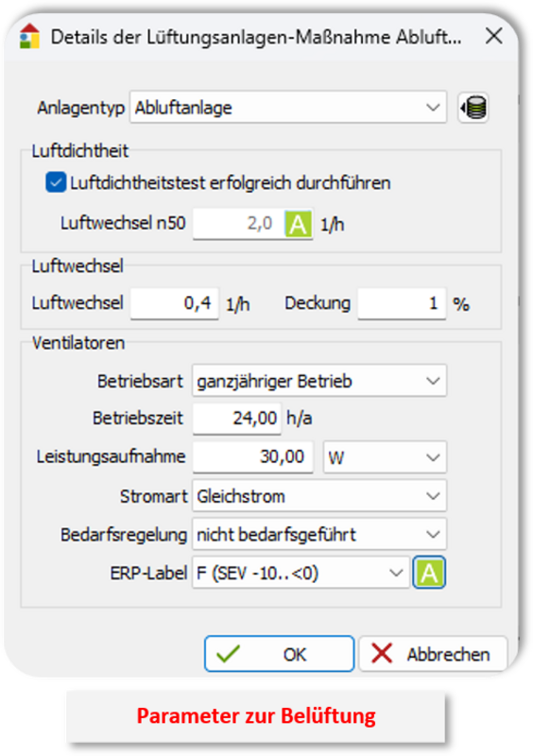Open the Anlagentyp dropdown

288,108
